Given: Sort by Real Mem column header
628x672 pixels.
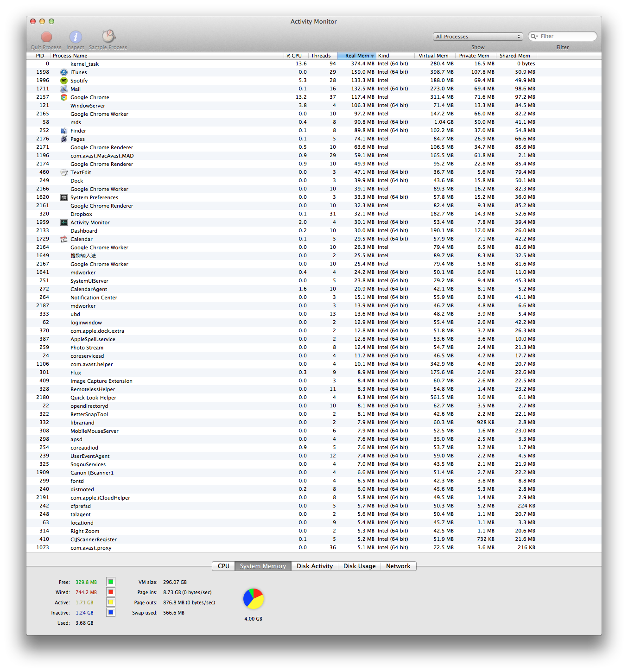Looking at the screenshot, I should [x=357, y=56].
